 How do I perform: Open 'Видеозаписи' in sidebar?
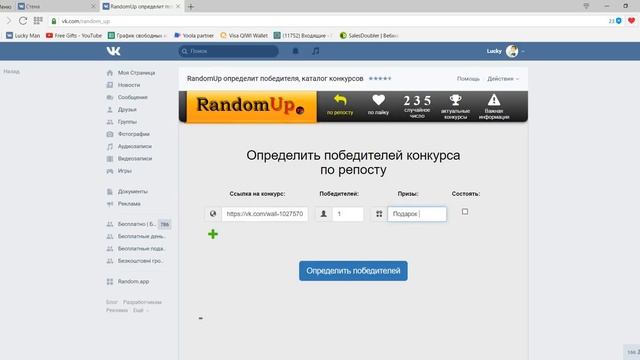(135, 158)
